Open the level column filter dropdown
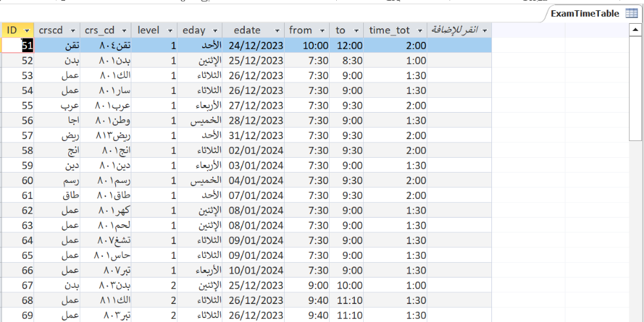644x322 pixels. click(171, 30)
